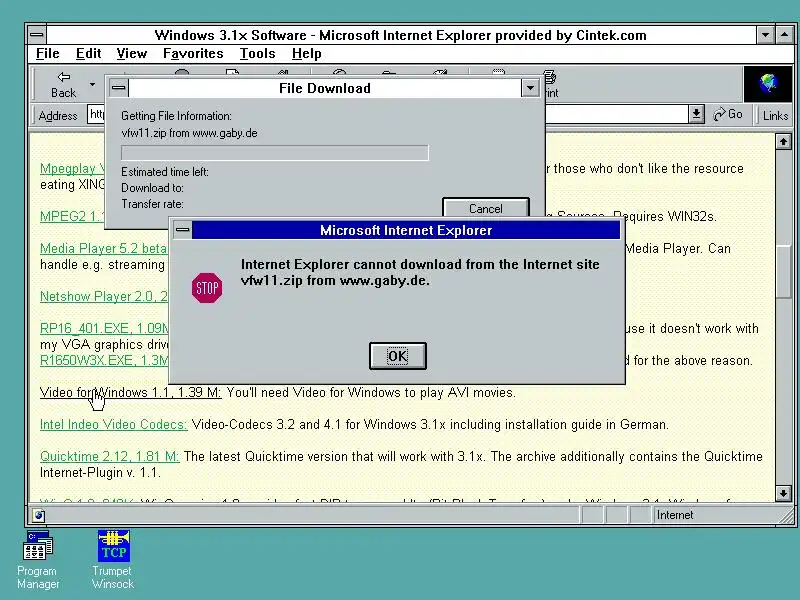Viewport: 800px width, 600px height.
Task: Open the RP16_401.EXE link
Action: coord(104,328)
